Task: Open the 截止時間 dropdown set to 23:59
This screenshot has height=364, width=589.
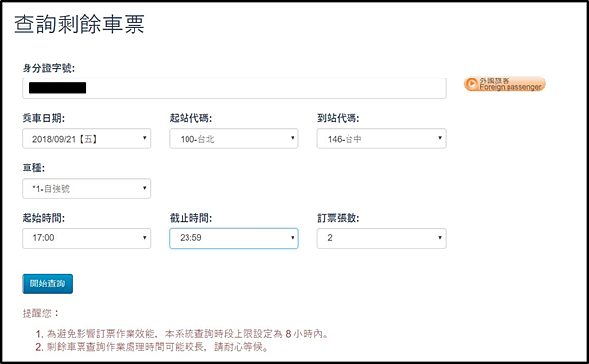Action: click(x=234, y=238)
